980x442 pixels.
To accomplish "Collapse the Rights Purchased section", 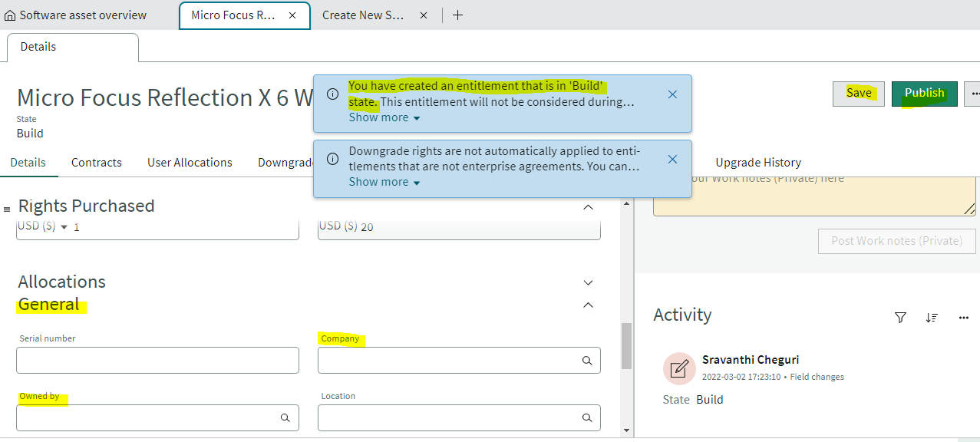I will (x=588, y=207).
